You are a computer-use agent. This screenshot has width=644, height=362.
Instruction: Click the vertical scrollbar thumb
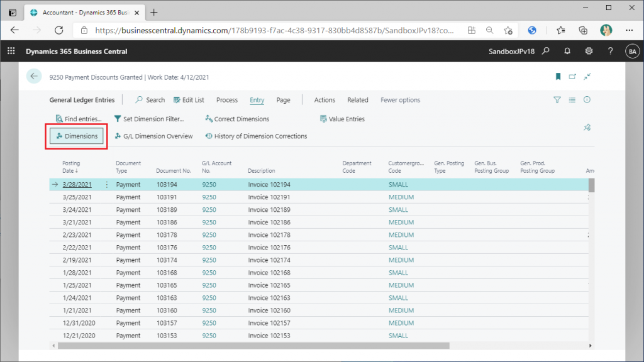591,185
